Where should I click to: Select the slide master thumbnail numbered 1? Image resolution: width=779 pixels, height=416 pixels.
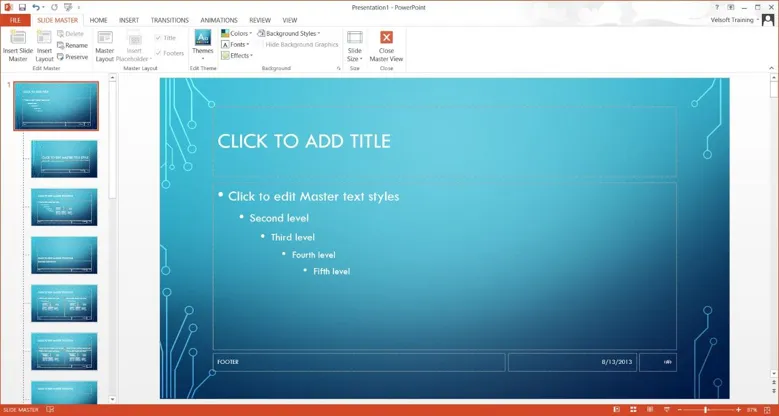pyautogui.click(x=56, y=106)
